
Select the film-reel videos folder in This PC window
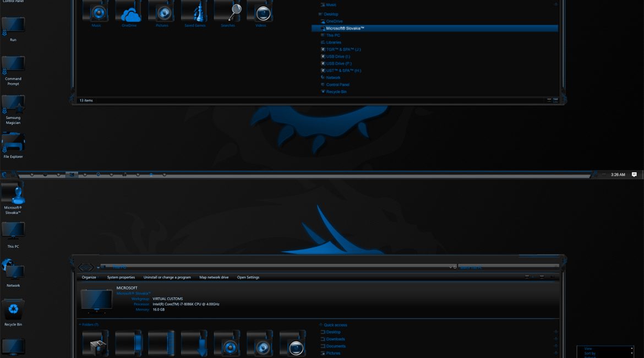coord(292,343)
